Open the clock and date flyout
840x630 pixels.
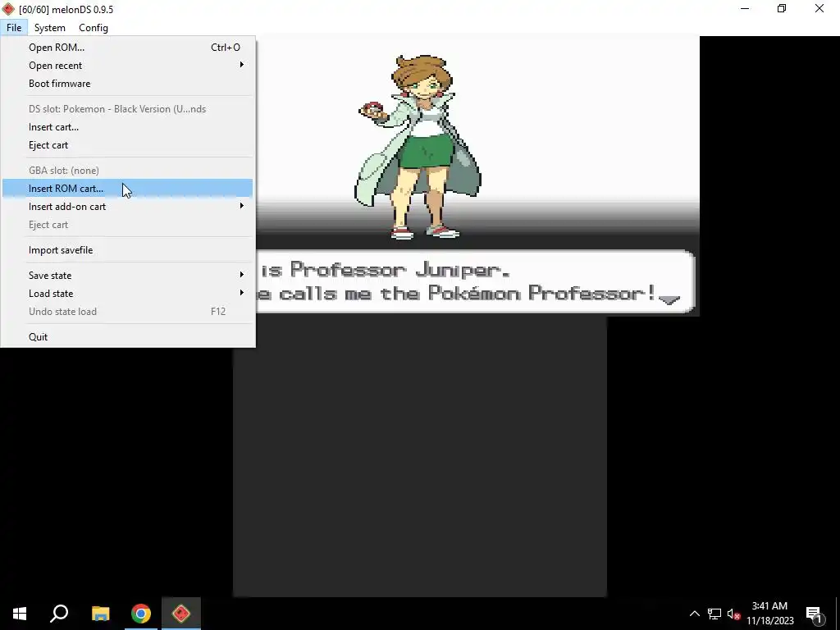pyautogui.click(x=769, y=614)
